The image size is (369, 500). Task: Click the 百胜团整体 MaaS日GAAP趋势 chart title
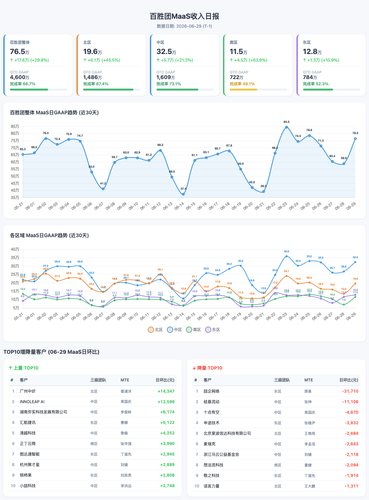pos(54,113)
